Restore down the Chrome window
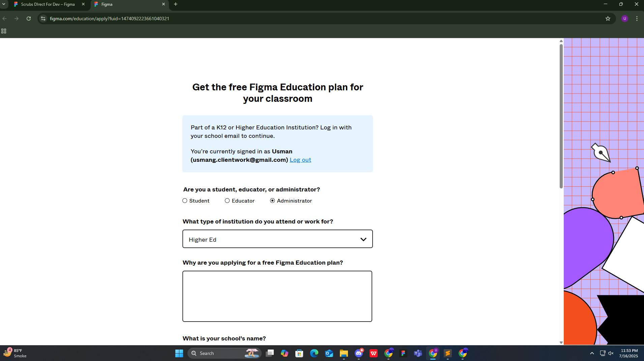 (x=621, y=4)
